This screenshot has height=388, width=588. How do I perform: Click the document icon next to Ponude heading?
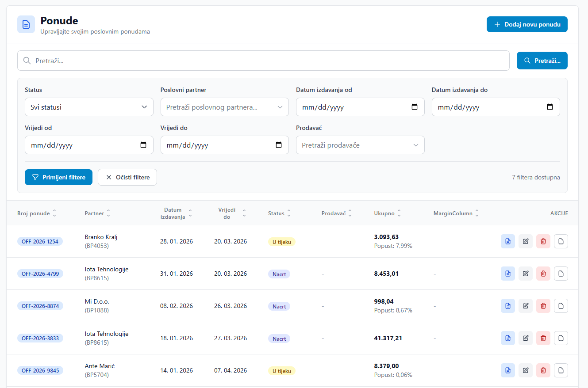pos(26,24)
